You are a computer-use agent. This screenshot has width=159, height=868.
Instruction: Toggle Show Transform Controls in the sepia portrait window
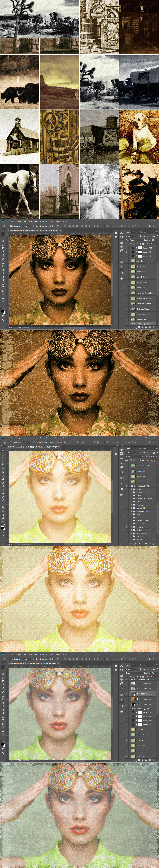click(34, 226)
